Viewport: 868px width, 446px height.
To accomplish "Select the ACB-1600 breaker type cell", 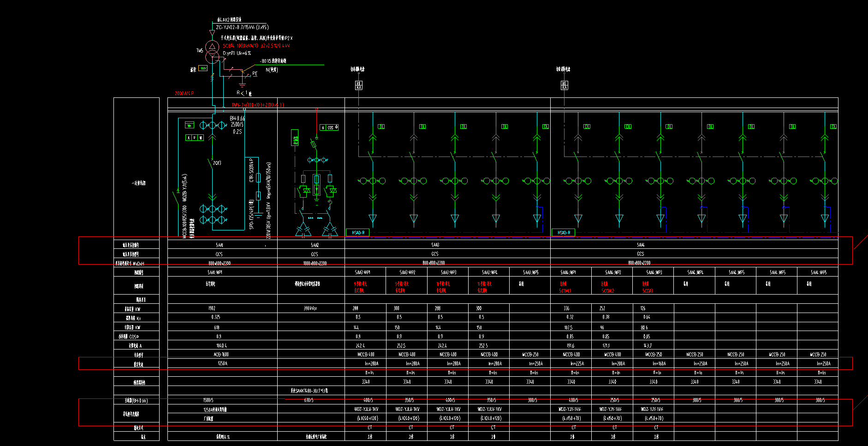I will tap(221, 355).
